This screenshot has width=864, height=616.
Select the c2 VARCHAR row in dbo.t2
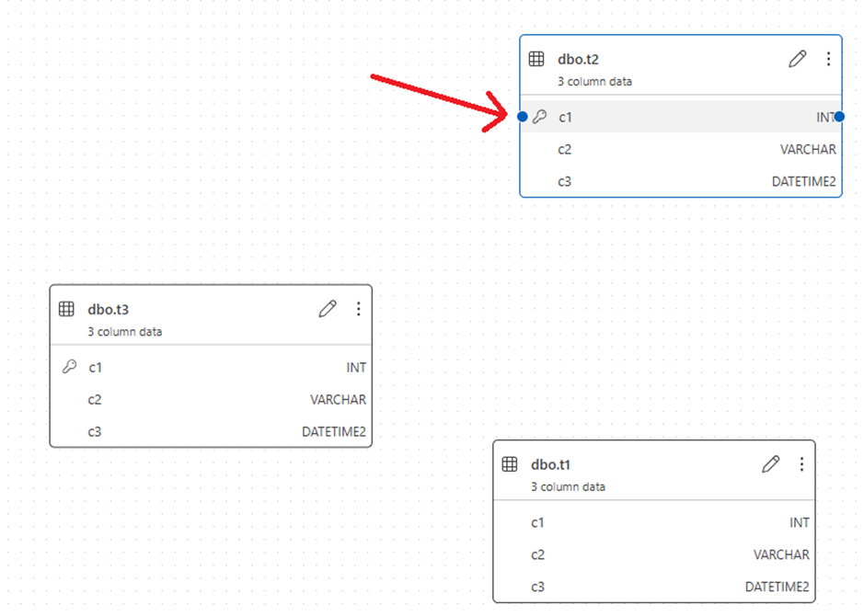pos(681,149)
